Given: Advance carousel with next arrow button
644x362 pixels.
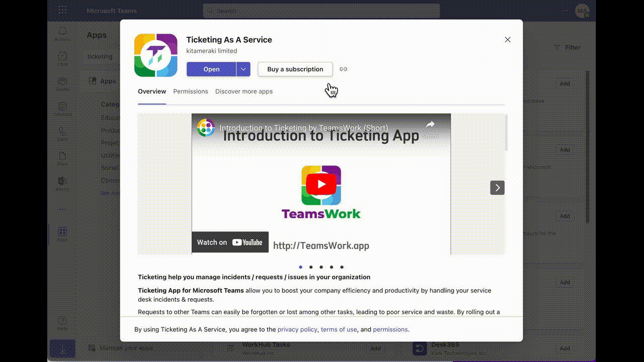Looking at the screenshot, I should tap(497, 188).
